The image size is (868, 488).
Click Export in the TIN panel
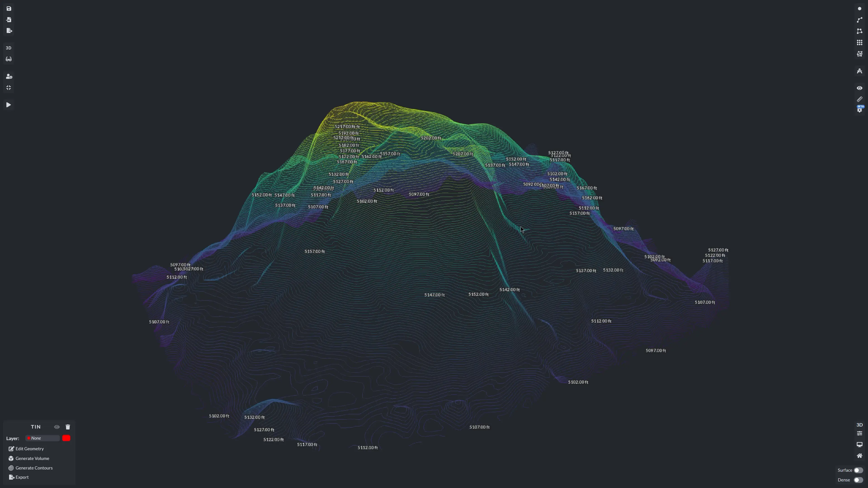[x=22, y=477]
